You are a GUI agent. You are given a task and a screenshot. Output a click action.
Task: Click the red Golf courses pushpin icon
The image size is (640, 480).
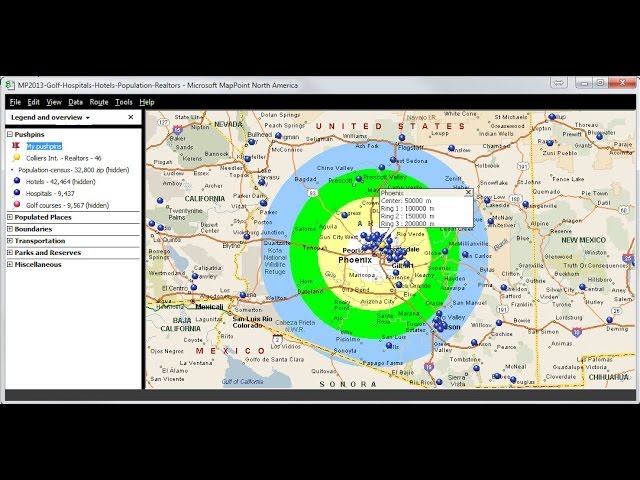click(17, 204)
